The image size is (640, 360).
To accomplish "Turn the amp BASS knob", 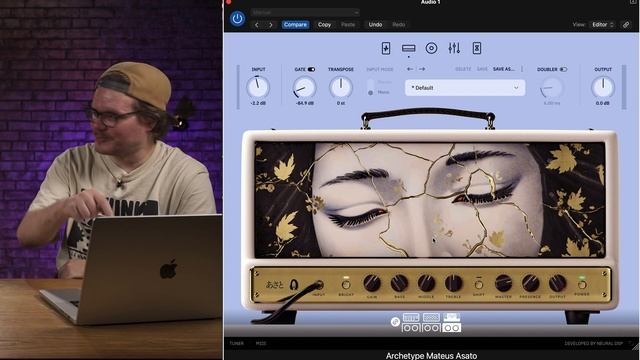I will 399,283.
